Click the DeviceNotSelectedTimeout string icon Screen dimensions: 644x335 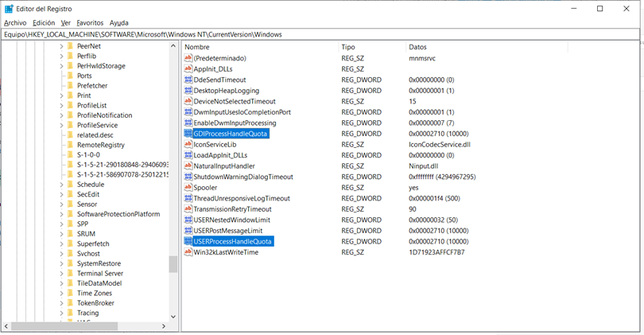click(188, 101)
